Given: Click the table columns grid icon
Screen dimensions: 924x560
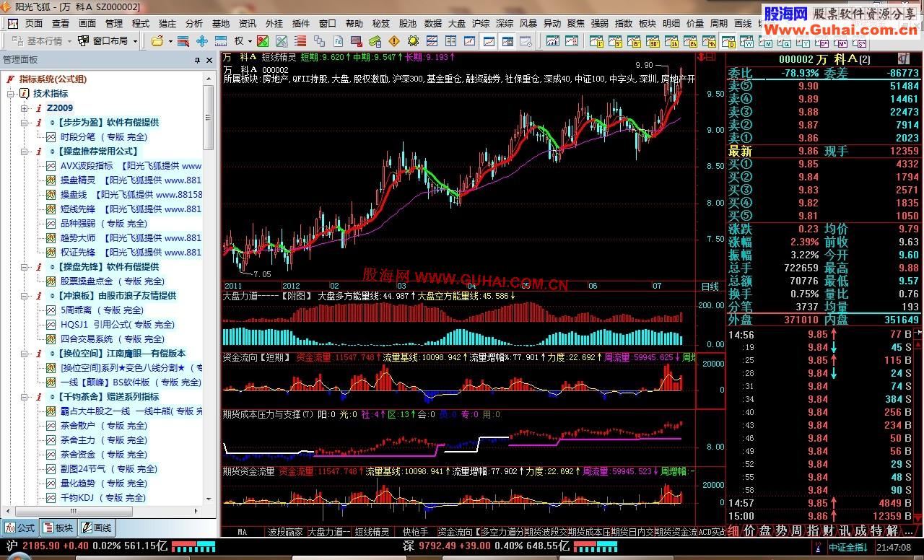Looking at the screenshot, I should tap(450, 41).
